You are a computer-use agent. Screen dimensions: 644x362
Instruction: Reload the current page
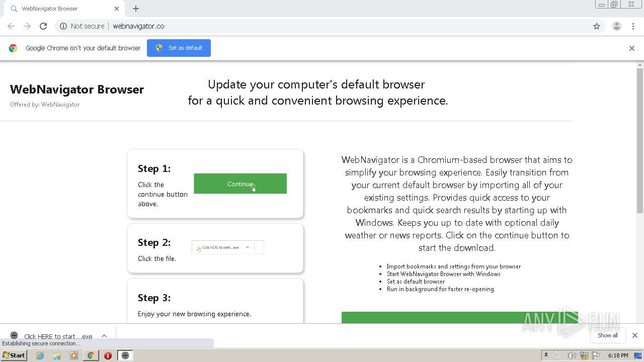[43, 26]
